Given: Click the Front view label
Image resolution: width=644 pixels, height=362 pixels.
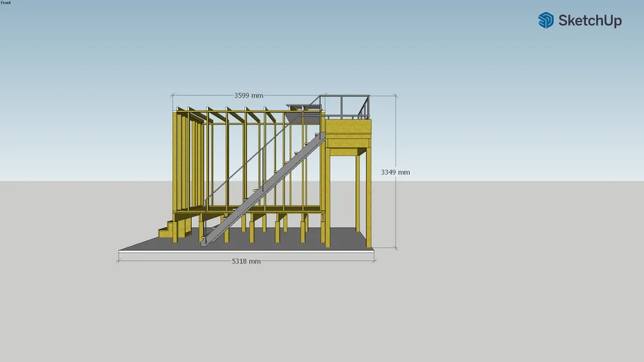Looking at the screenshot, I should pos(6,3).
